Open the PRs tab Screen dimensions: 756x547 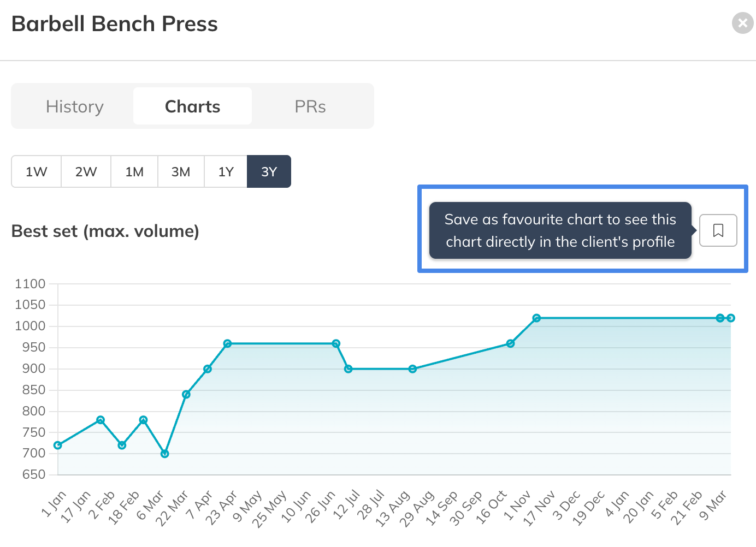[x=310, y=106]
